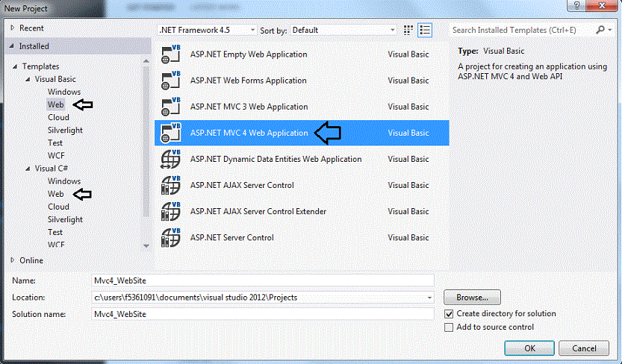
Task: Select Web under Visual C#
Action: coord(55,194)
